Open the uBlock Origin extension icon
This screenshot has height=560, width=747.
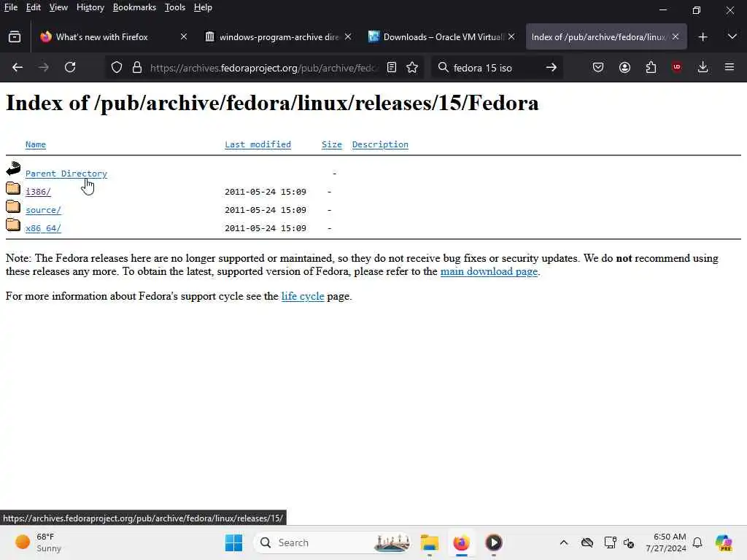point(676,68)
